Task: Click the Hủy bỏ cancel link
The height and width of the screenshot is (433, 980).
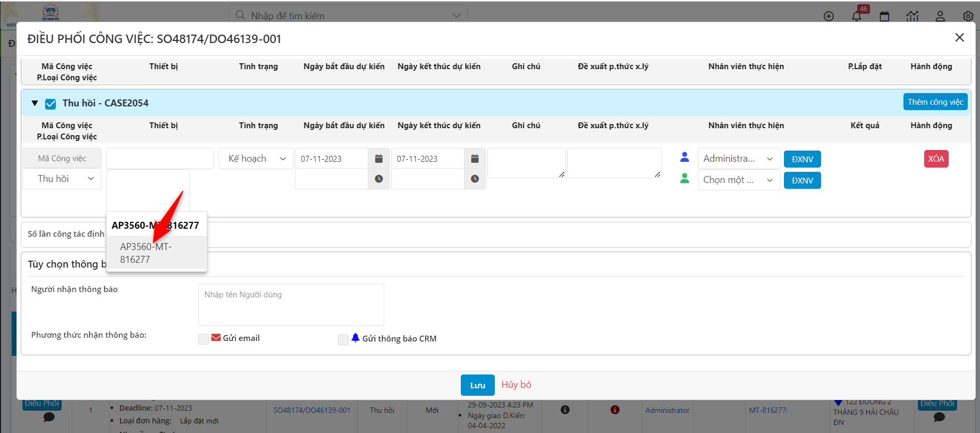Action: click(x=516, y=385)
